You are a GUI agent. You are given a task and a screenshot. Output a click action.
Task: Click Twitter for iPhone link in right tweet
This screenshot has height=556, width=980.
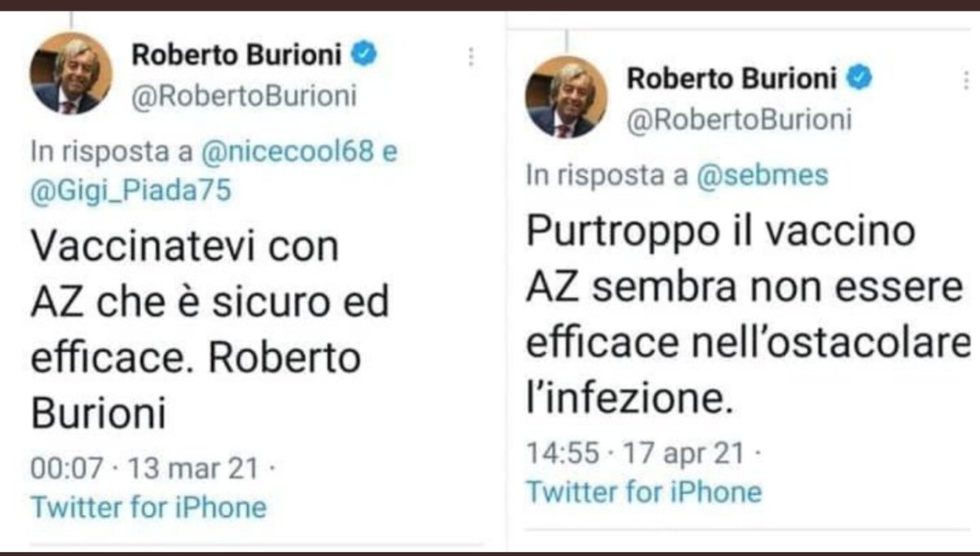[644, 492]
